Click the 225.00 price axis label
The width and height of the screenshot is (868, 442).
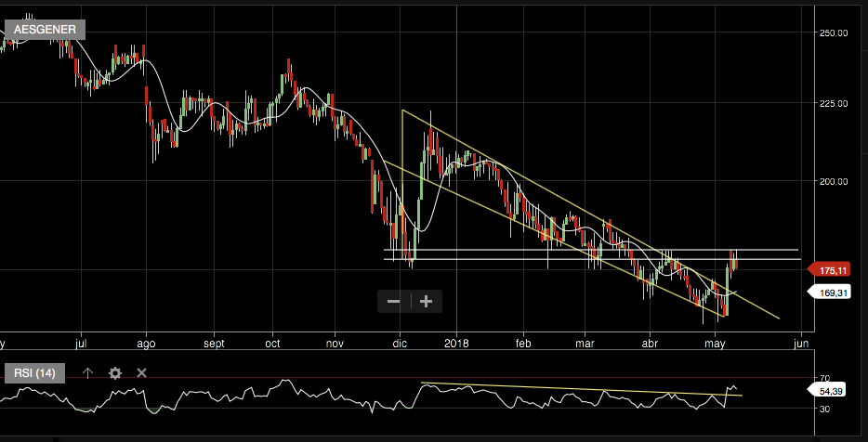click(834, 104)
